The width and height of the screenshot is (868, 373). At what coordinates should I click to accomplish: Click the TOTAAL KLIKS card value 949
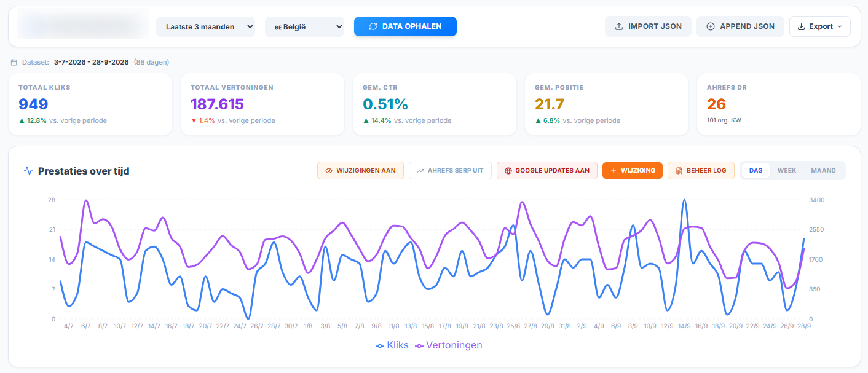[x=33, y=104]
